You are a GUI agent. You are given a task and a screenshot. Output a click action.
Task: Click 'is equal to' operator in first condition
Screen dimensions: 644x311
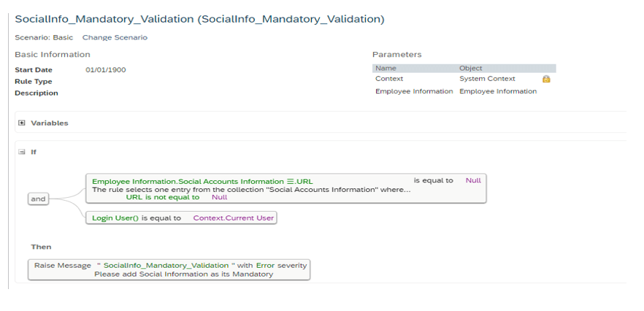tap(433, 180)
